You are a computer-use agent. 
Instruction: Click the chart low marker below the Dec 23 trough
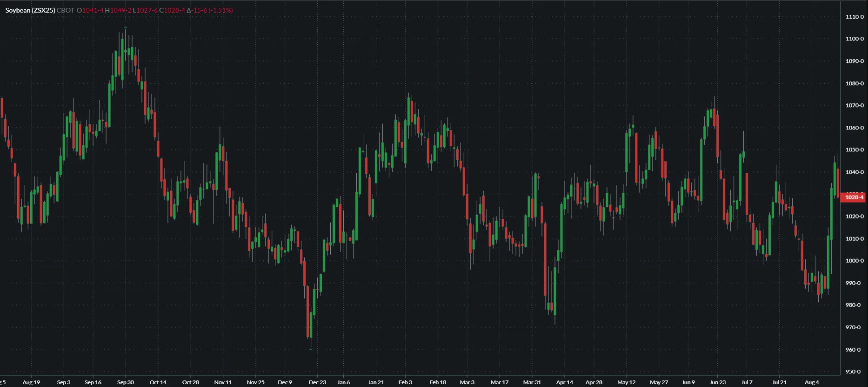click(x=311, y=349)
